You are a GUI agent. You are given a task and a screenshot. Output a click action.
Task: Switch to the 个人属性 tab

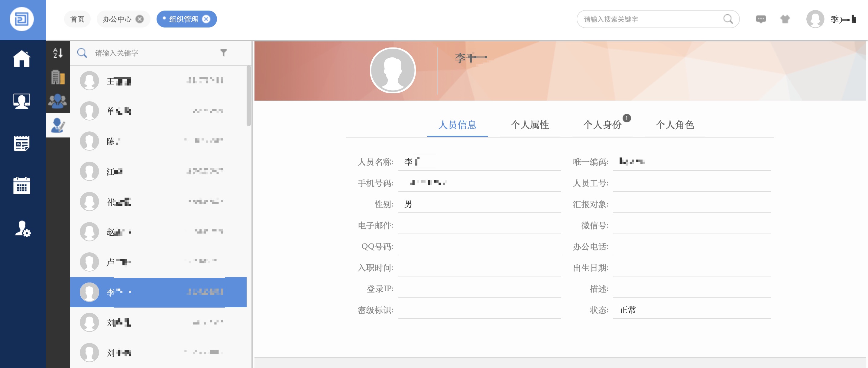tap(530, 125)
